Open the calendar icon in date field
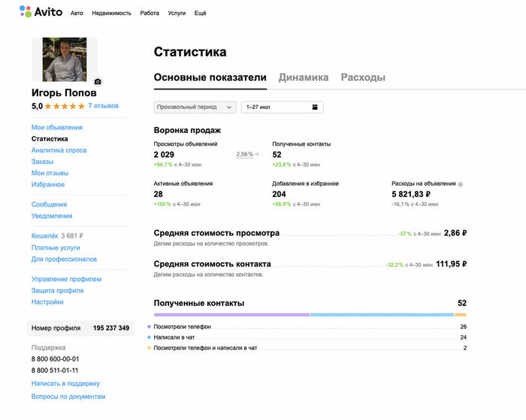The image size is (526, 420). [315, 107]
